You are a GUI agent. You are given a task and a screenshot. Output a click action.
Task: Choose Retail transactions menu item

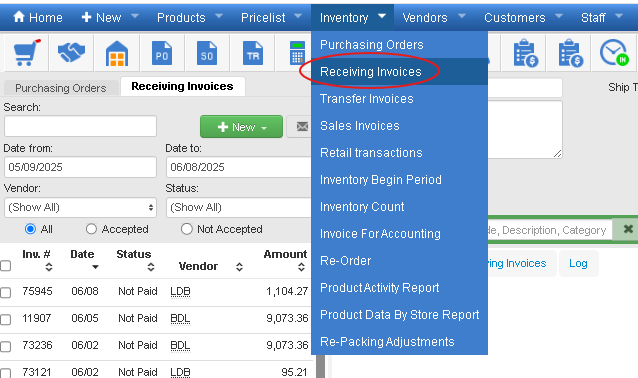coord(400,153)
